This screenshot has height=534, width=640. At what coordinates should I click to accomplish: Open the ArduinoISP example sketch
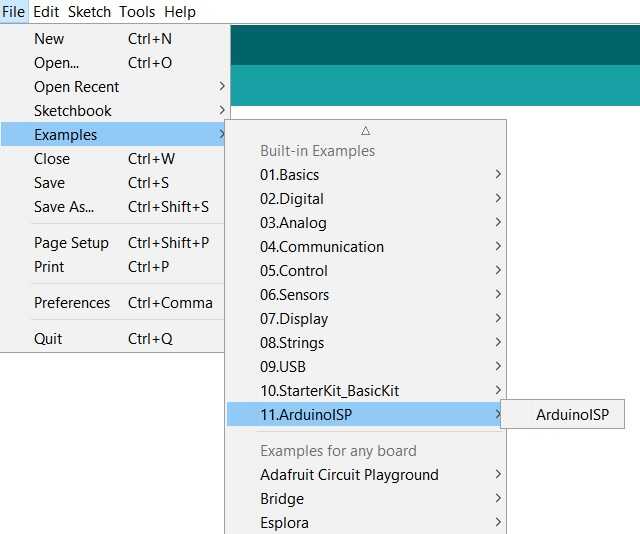coord(563,414)
